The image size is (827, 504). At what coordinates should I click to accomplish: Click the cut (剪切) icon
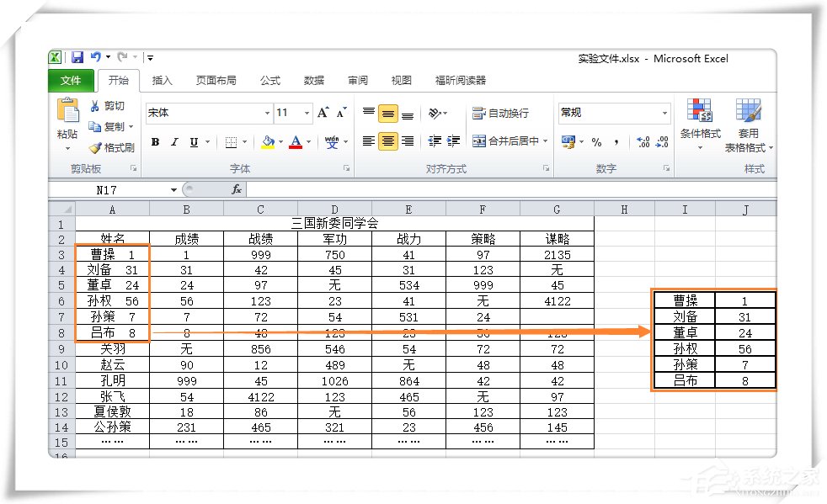point(96,106)
